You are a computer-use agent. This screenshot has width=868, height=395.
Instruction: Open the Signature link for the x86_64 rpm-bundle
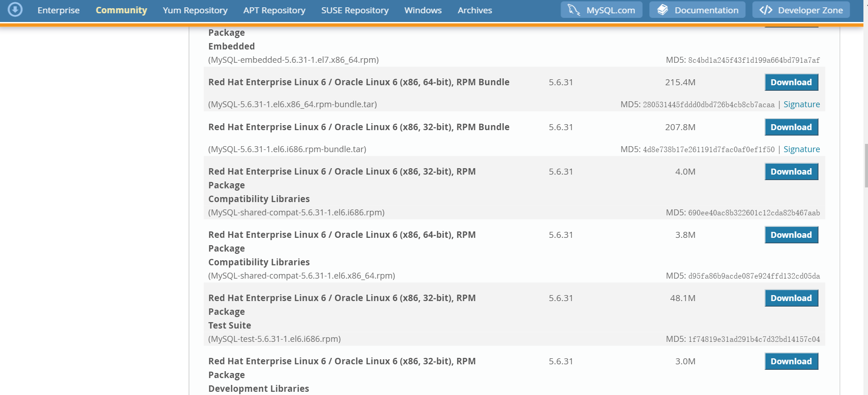802,104
